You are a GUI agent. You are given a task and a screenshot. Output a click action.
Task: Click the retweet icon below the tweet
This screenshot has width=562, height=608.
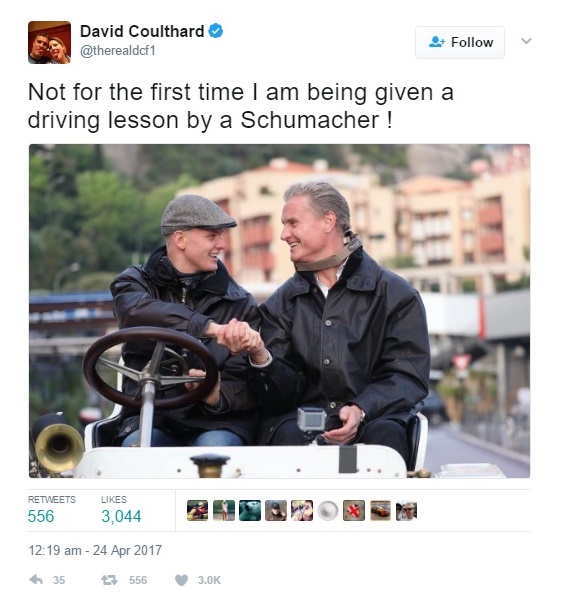[109, 580]
